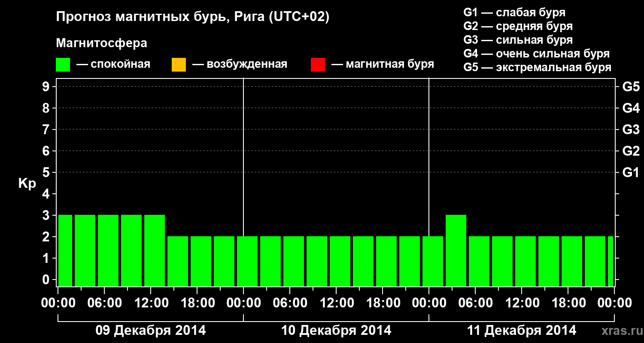644x343 pixels.
Task: Click bar straddling midnight between 10 and 11 December
Action: pos(433,261)
